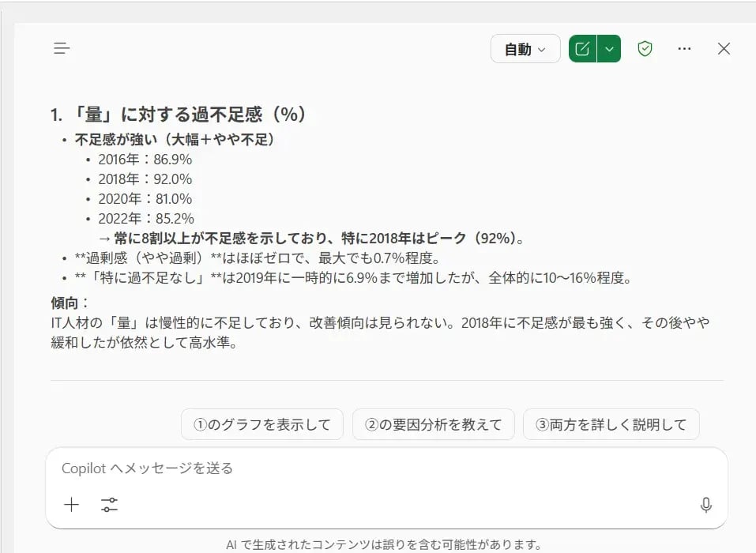756x553 pixels.
Task: Select the 「量」に対する過不足感 heading
Action: [182, 112]
